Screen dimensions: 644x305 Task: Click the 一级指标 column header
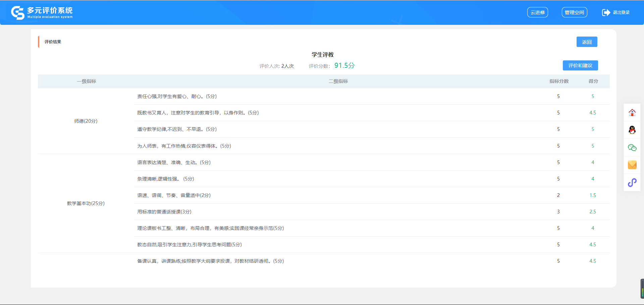(x=86, y=81)
